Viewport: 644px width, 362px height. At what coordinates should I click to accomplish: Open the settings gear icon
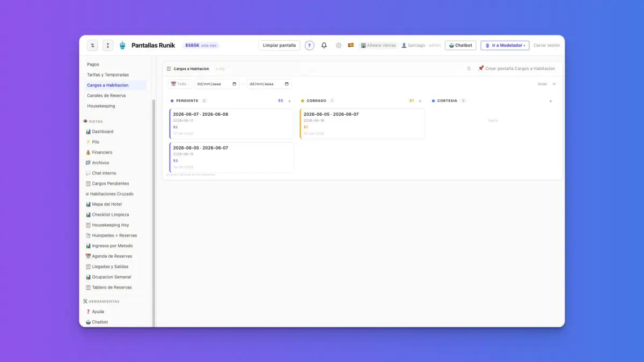click(339, 46)
